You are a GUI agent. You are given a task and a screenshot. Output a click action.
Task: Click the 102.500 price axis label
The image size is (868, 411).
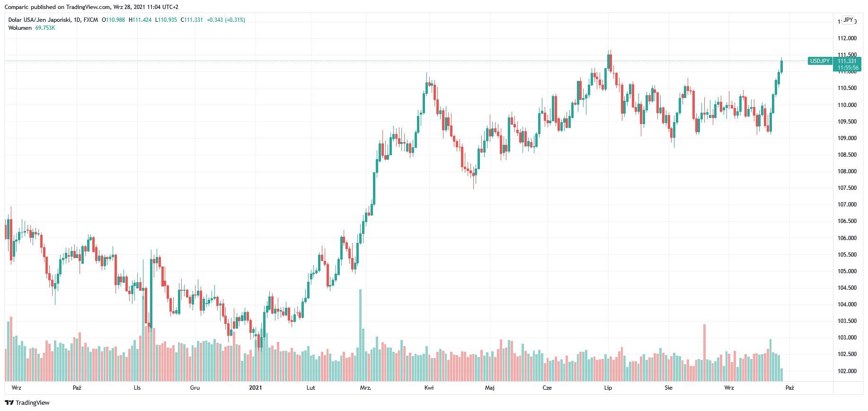[x=847, y=354]
